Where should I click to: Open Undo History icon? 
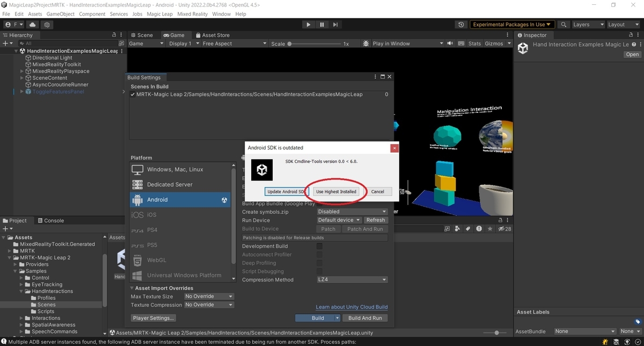pyautogui.click(x=461, y=25)
